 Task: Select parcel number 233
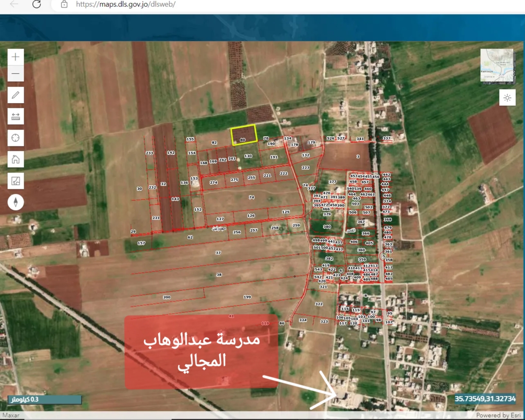tap(149, 153)
